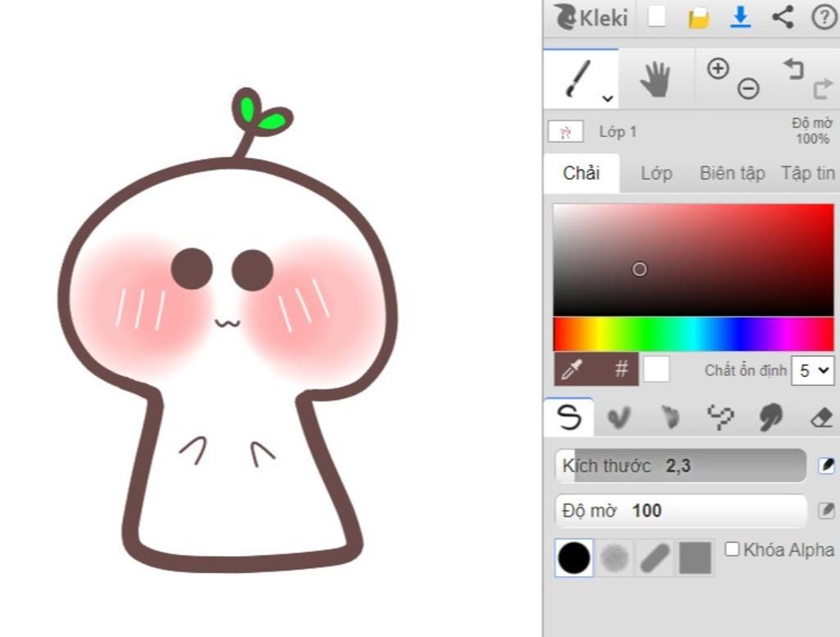The width and height of the screenshot is (840, 637).
Task: Pick a color in the saturation square
Action: [x=693, y=260]
